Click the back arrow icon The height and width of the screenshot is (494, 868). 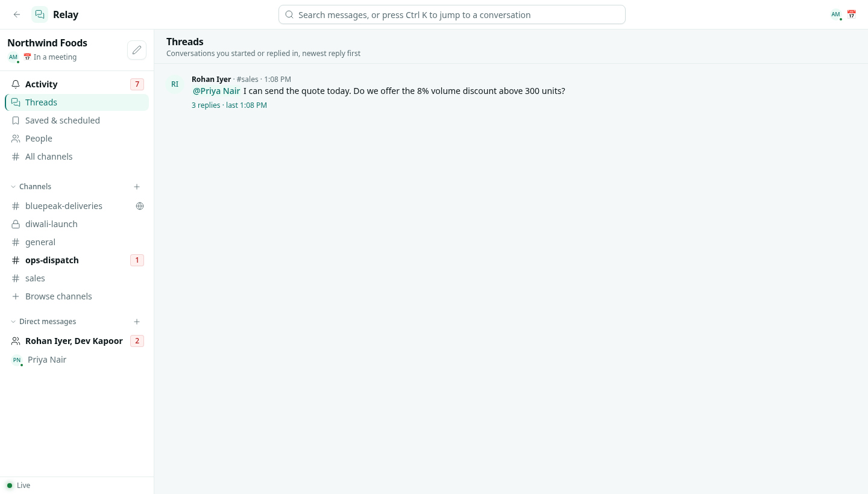tap(17, 14)
